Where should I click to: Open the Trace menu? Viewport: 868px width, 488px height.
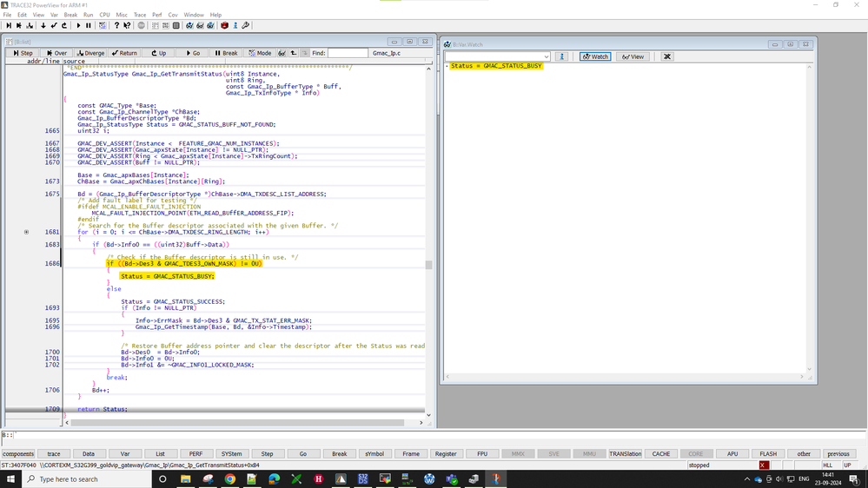140,15
